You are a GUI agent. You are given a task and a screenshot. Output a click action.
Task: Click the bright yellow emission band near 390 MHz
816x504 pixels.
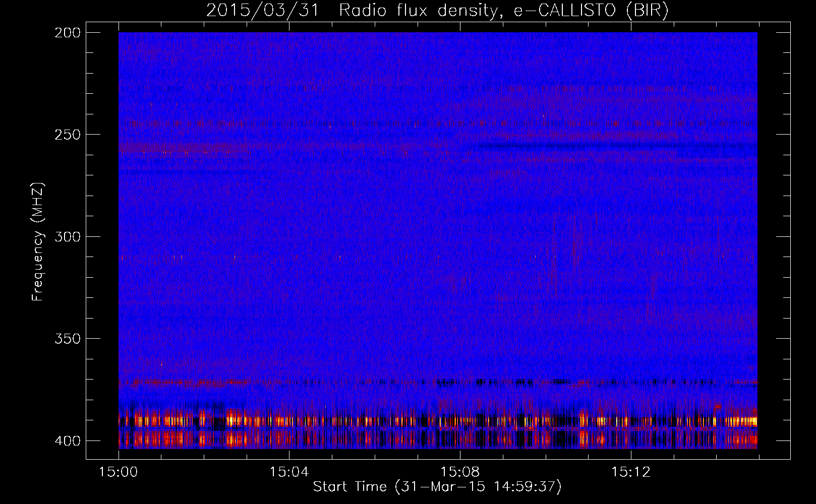tap(438, 421)
